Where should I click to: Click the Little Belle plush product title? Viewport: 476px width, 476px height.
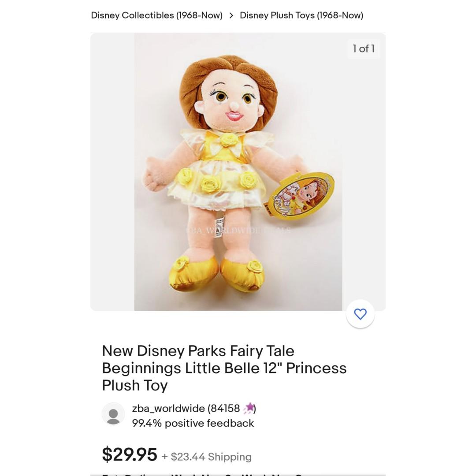(224, 368)
